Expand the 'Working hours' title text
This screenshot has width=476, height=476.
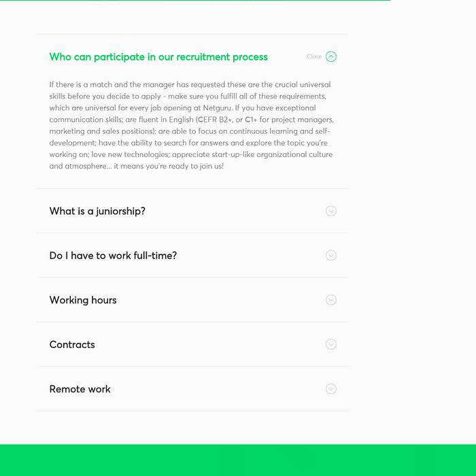[x=83, y=301]
